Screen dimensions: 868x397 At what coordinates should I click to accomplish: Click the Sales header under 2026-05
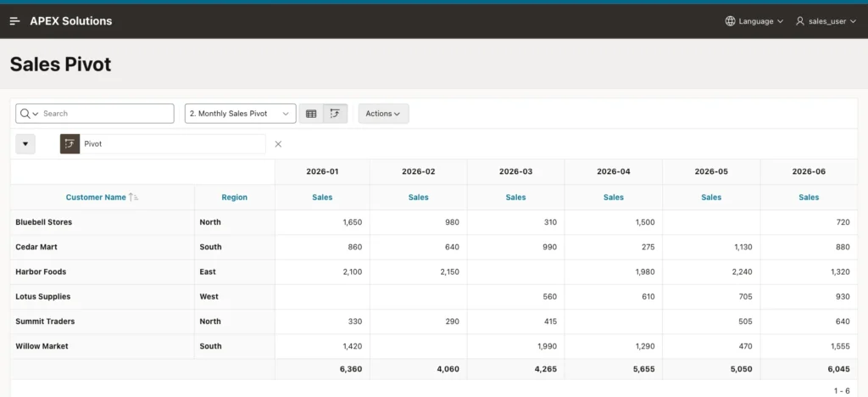[x=711, y=197]
